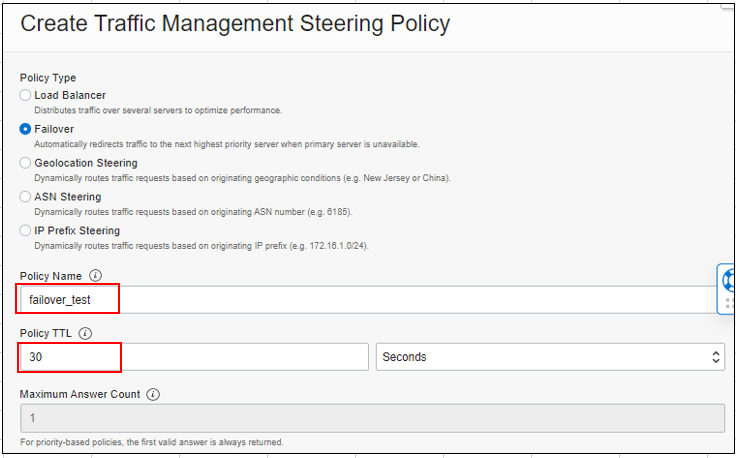Click the drag handle dots below lifebuoy
The width and height of the screenshot is (736, 458).
[730, 303]
